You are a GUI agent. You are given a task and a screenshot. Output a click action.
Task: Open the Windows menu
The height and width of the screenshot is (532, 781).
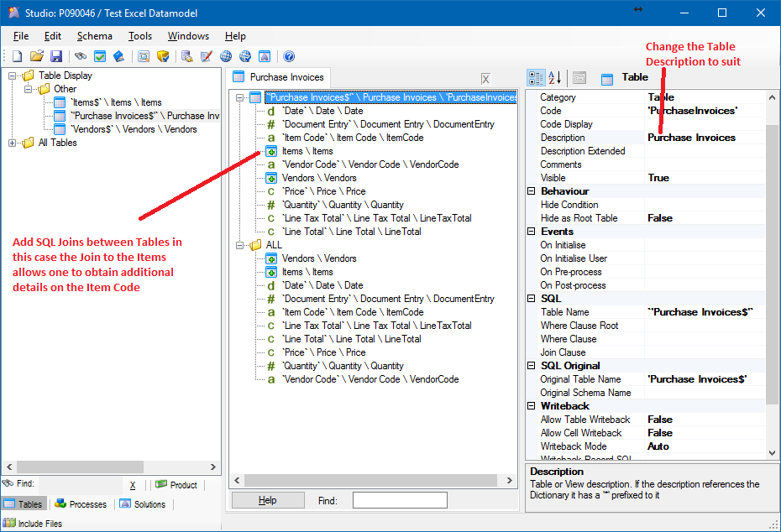[188, 36]
